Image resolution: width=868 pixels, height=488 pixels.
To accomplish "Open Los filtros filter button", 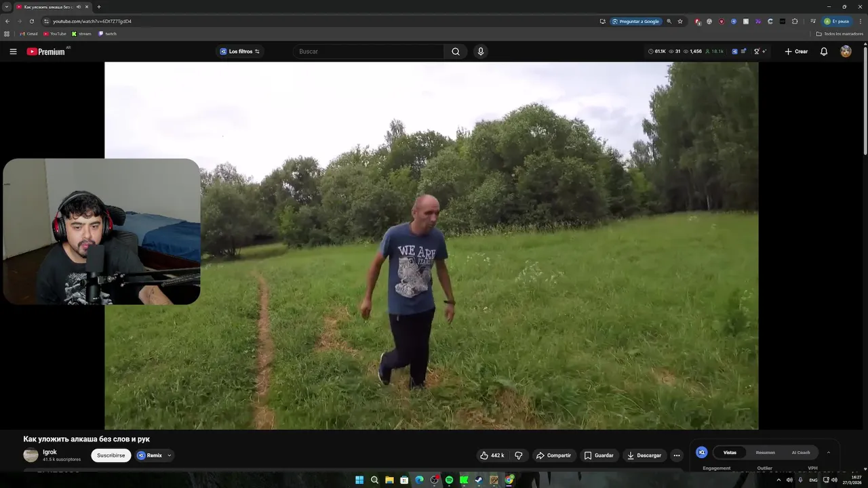I will point(239,52).
